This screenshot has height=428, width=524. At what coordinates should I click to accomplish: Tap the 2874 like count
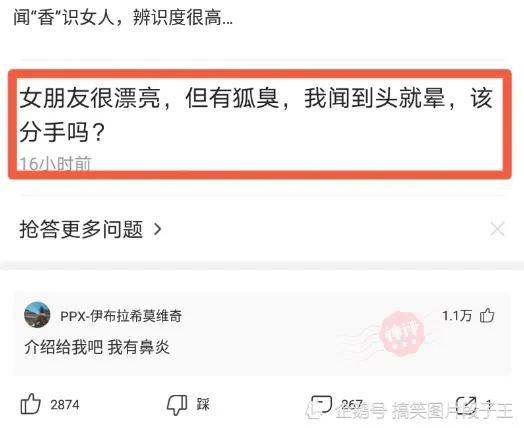pos(65,405)
